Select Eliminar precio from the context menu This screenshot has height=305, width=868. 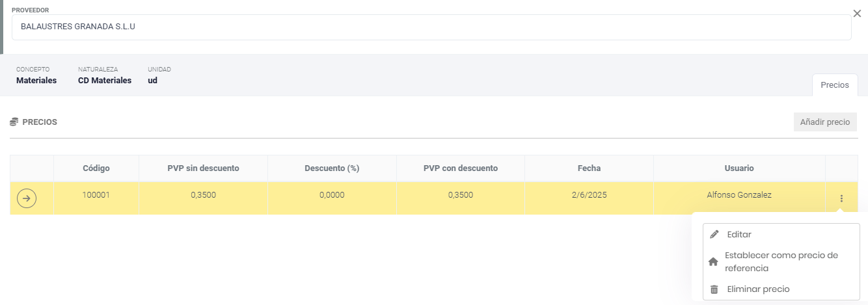(758, 289)
